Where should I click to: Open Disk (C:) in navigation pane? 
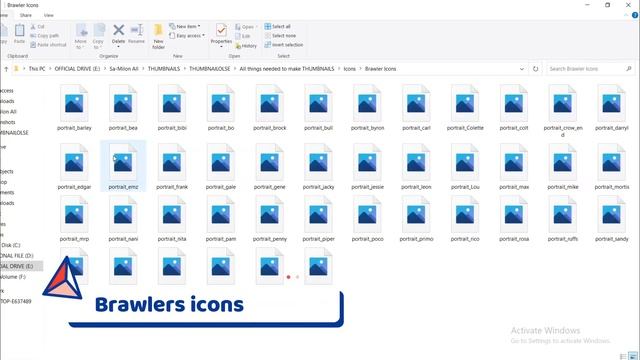point(11,245)
